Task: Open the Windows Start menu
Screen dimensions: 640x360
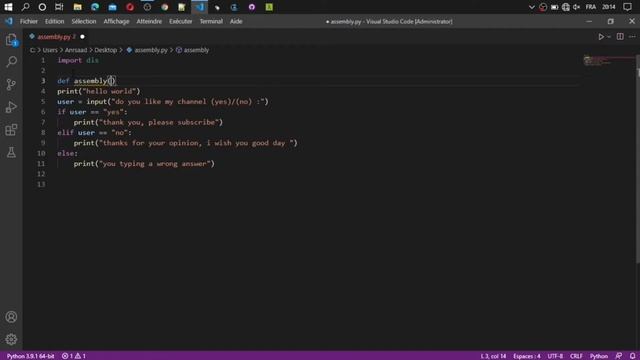Action: [x=8, y=7]
